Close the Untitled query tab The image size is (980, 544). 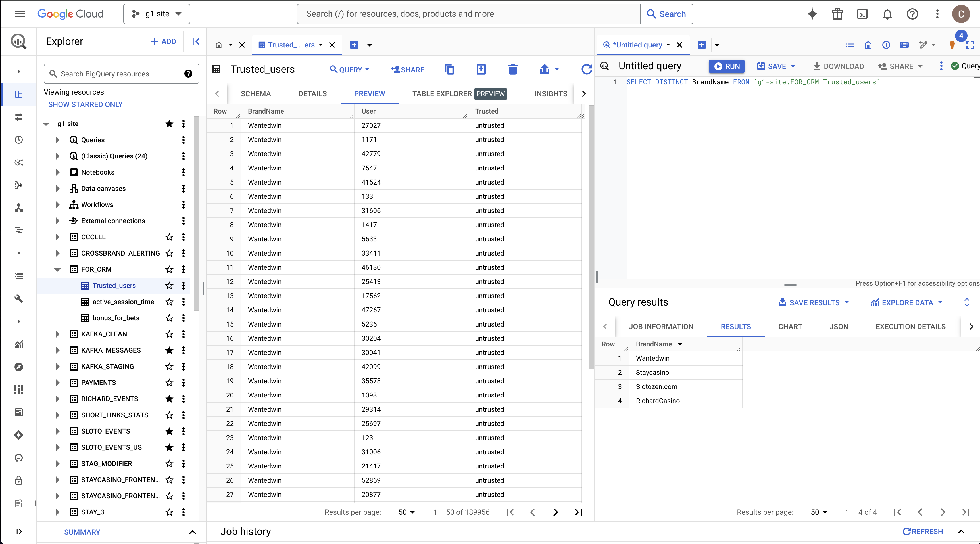679,45
